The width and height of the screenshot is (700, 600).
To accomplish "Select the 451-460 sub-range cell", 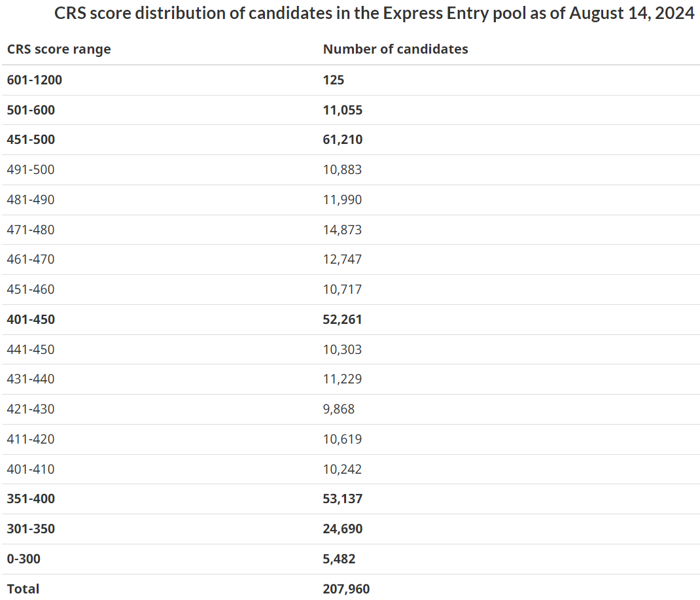I will (31, 289).
